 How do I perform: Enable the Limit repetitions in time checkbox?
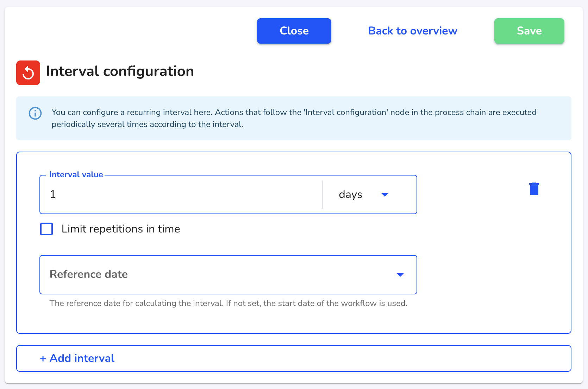(x=46, y=229)
